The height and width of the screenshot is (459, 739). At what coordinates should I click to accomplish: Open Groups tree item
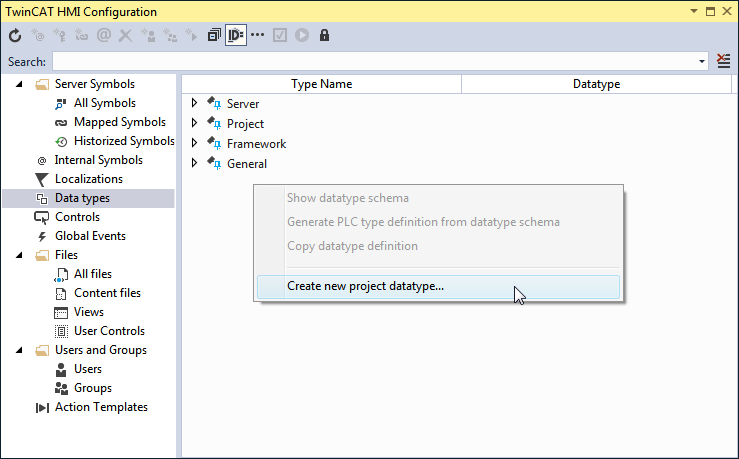click(93, 388)
